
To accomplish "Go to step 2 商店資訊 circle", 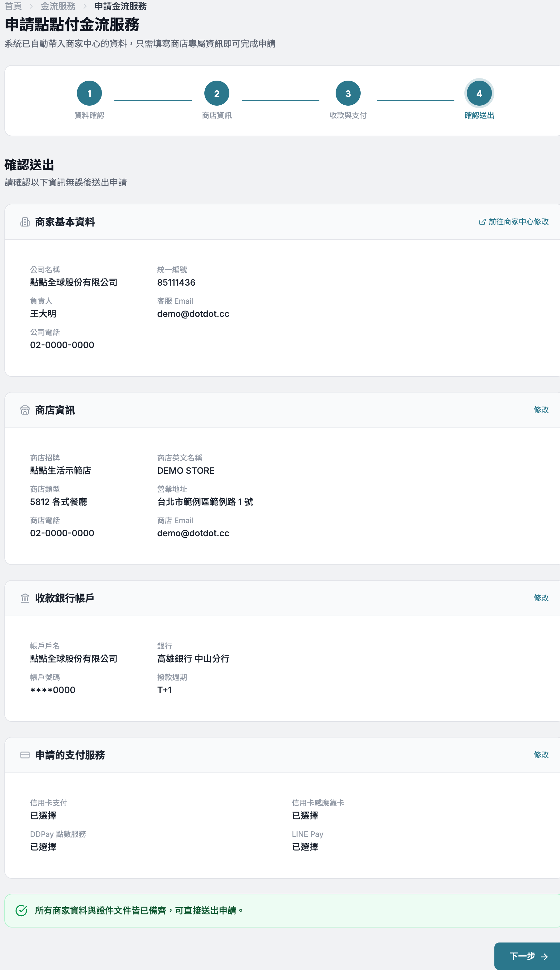I will 217,93.
